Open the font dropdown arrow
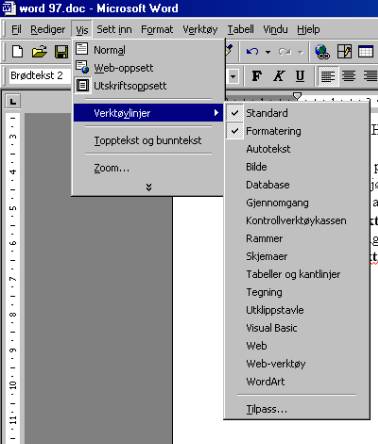Screen dimensions: 378x444 coord(233,76)
